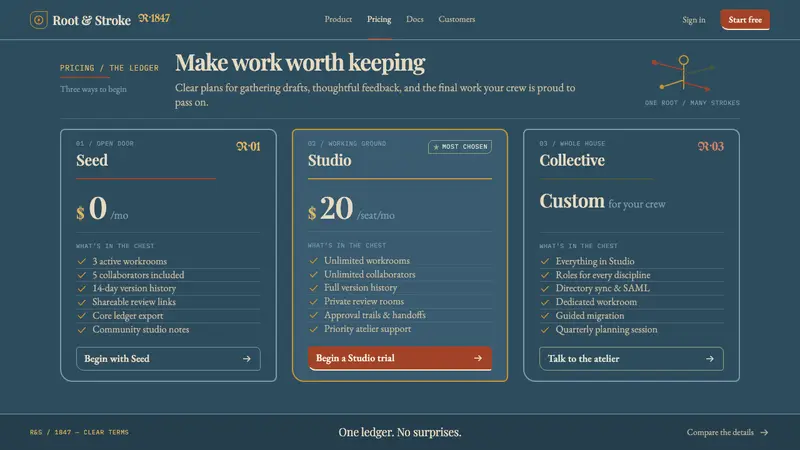Click the checkmark beside Directory sync & SAML
Viewport: 800px width, 450px height.
[545, 288]
